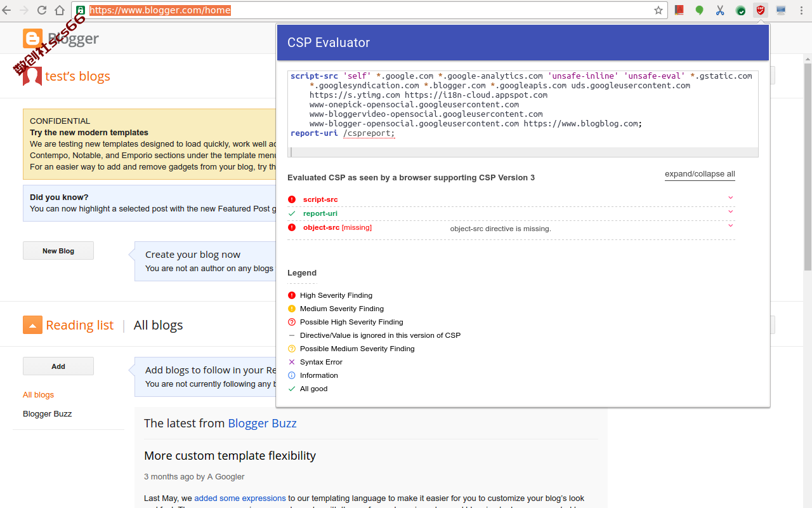Click the monitor screen extension icon
This screenshot has height=508, width=812.
click(x=781, y=10)
